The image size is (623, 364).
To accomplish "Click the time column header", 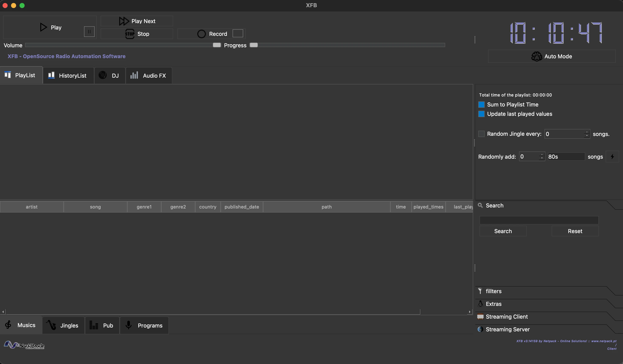I will pos(401,207).
